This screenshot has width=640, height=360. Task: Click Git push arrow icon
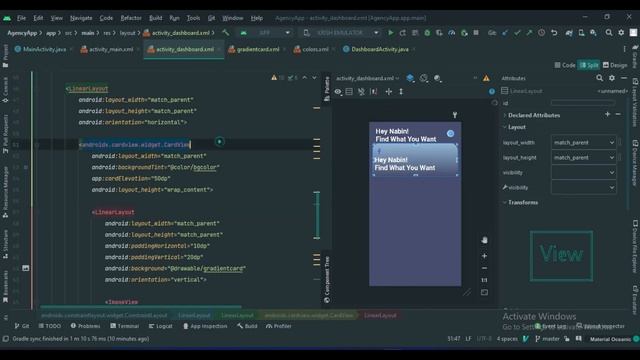(529, 33)
